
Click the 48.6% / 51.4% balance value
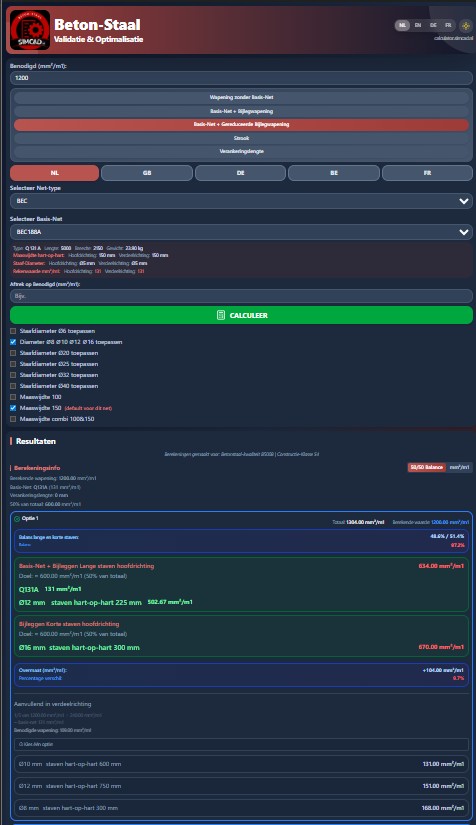[447, 536]
